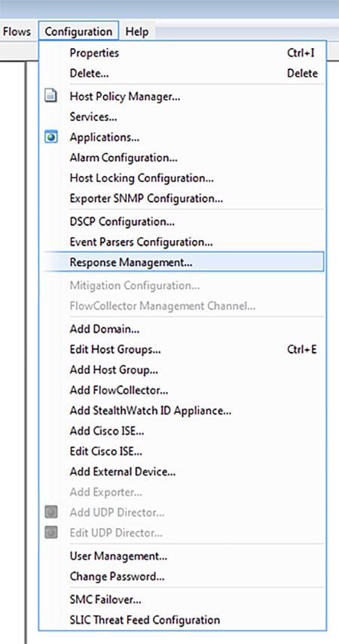This screenshot has width=339, height=644.
Task: Click FlowCollector Management Channel... entry
Action: [x=183, y=306]
